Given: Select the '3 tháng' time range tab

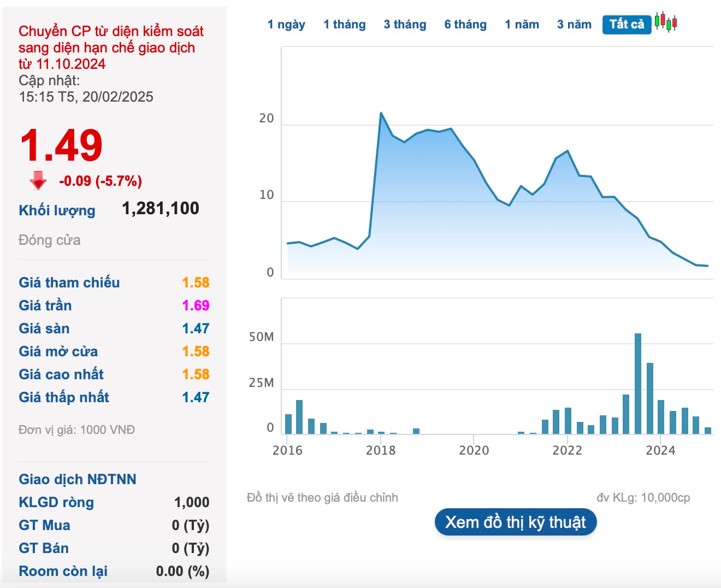Looking at the screenshot, I should click(405, 25).
